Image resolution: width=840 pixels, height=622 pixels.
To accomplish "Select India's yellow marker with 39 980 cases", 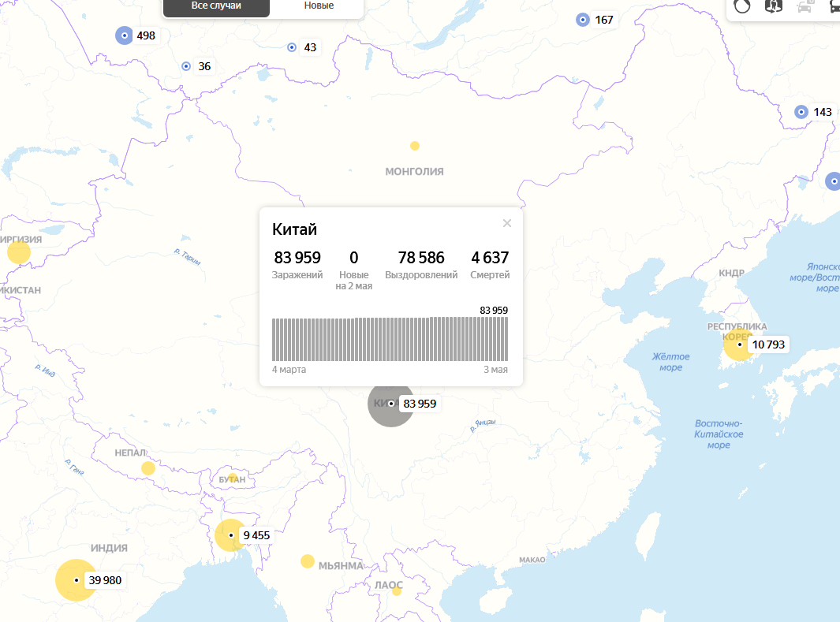I will click(x=76, y=580).
